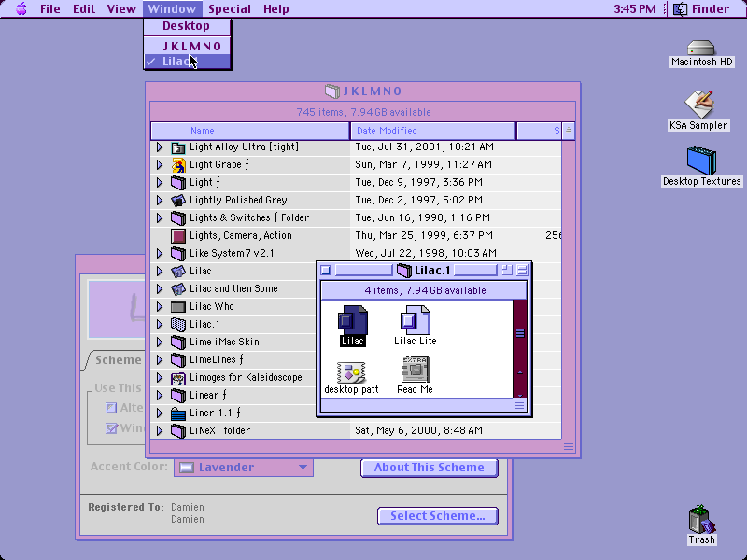Select the desktop patt file icon

click(351, 371)
